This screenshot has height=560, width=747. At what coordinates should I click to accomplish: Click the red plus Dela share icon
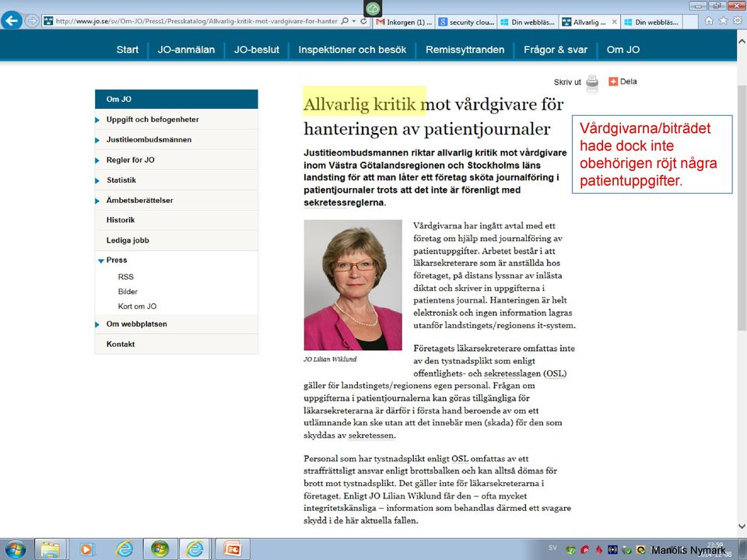point(613,82)
